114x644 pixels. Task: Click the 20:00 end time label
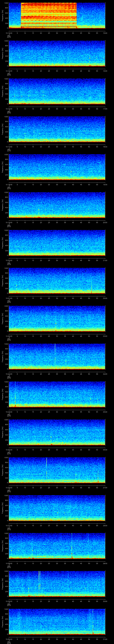click(x=105, y=223)
